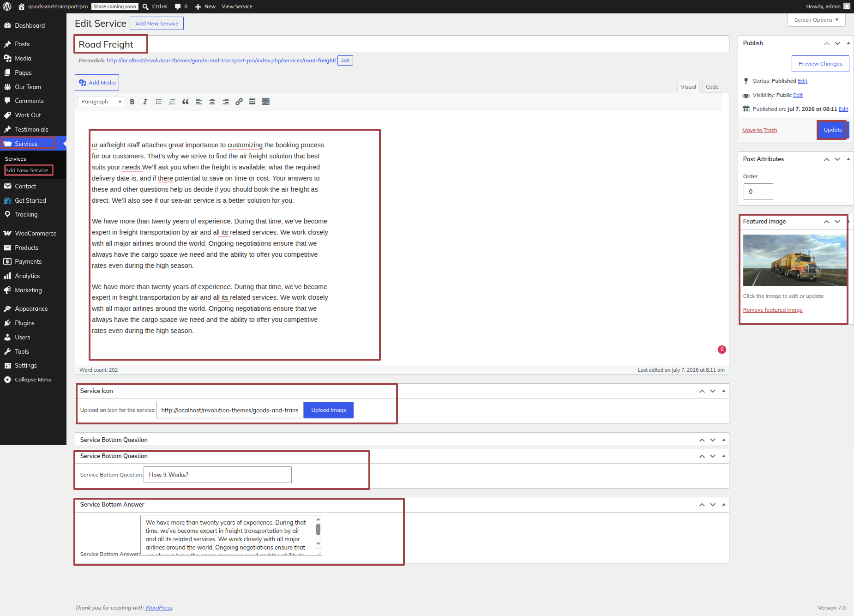The height and width of the screenshot is (616, 854).
Task: Click the Preview Changes button
Action: click(x=820, y=64)
